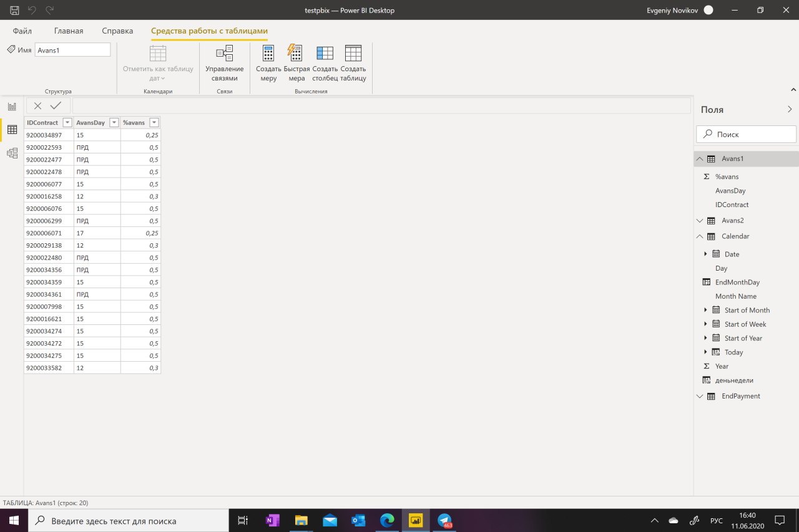This screenshot has height=532, width=799.
Task: Click the table name input Avans1
Action: point(72,50)
